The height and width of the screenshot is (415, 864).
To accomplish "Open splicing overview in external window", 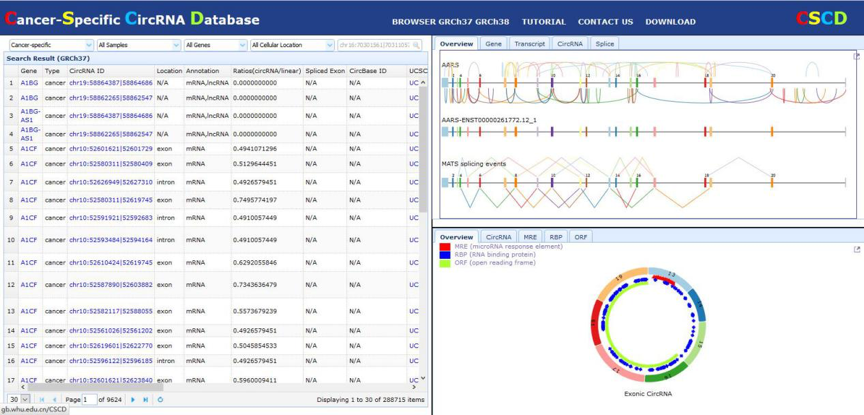I will [856, 56].
